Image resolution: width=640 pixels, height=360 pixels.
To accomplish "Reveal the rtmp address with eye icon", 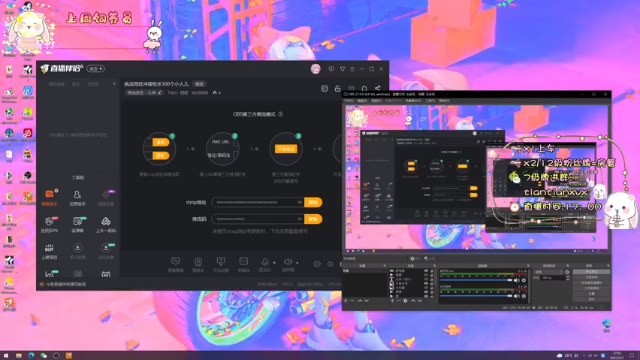I will click(x=300, y=202).
